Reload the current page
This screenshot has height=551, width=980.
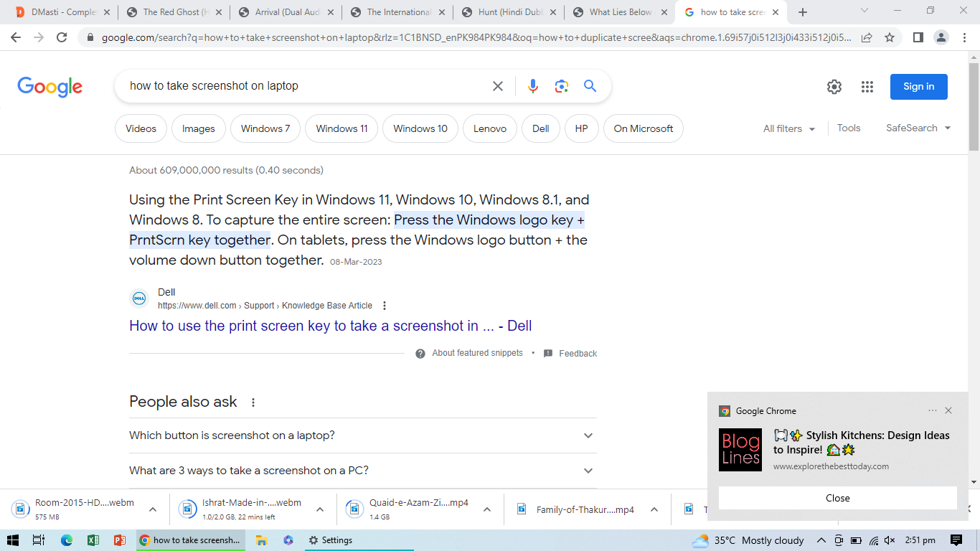pos(62,37)
